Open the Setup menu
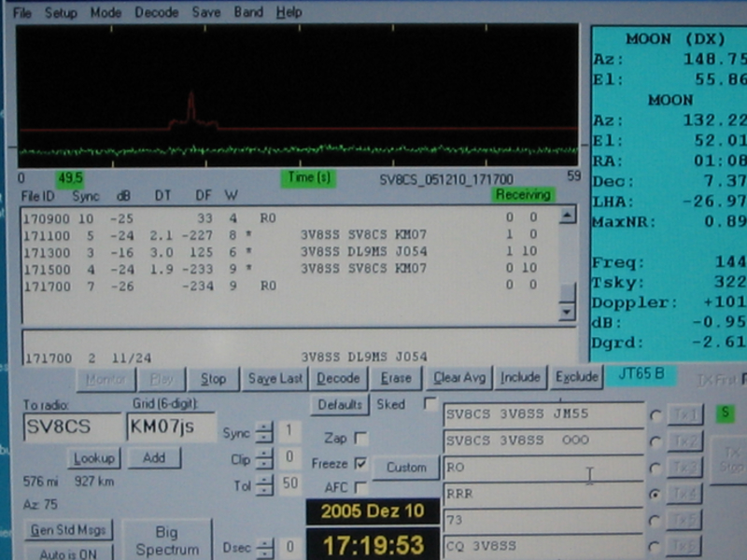The width and height of the screenshot is (747, 560). pos(61,13)
